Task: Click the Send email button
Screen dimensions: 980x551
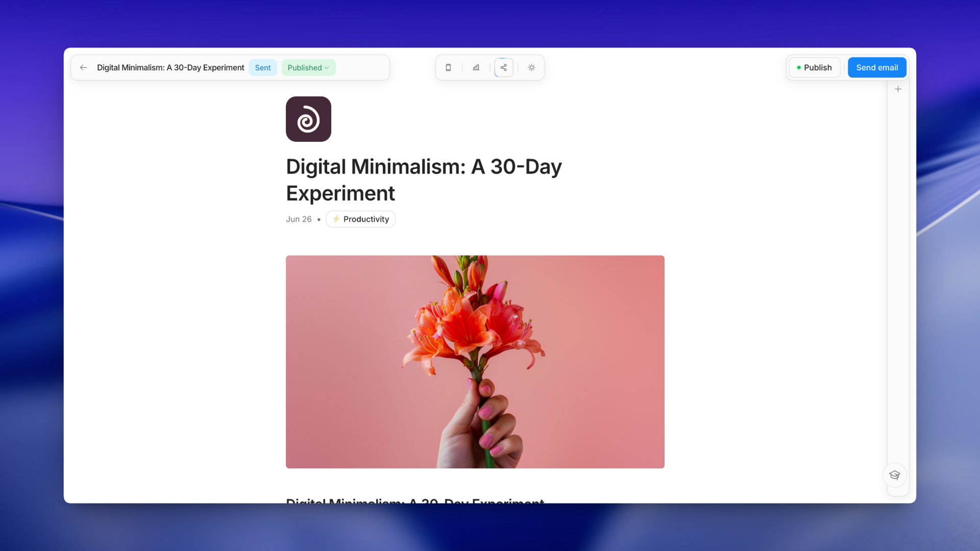Action: pos(877,67)
